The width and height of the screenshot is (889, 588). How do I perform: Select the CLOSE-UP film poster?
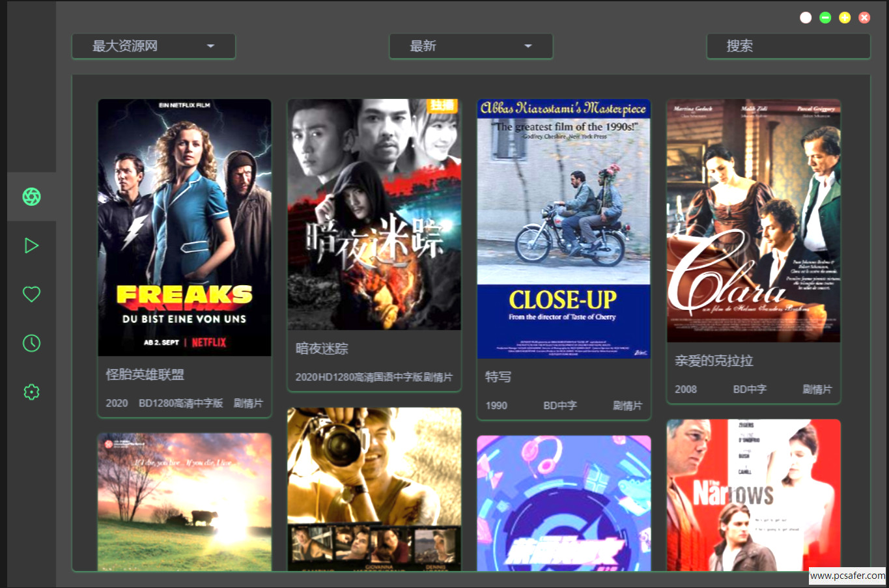click(563, 229)
